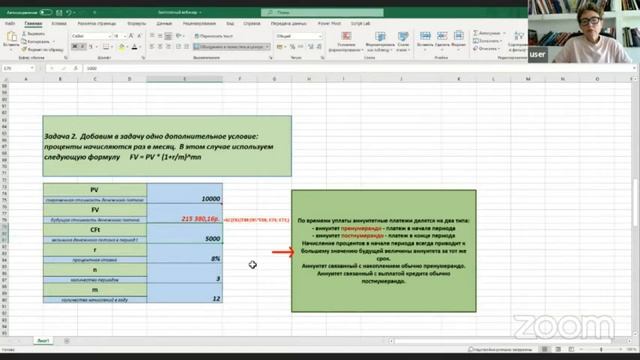Click the Name Box field
This screenshot has width=640, height=360.
point(18,68)
